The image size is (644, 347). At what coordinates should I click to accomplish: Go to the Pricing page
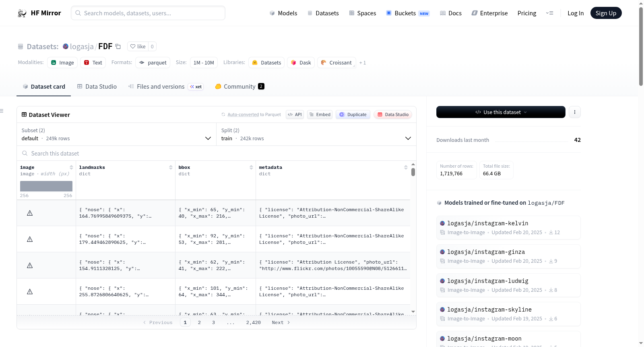coord(527,13)
